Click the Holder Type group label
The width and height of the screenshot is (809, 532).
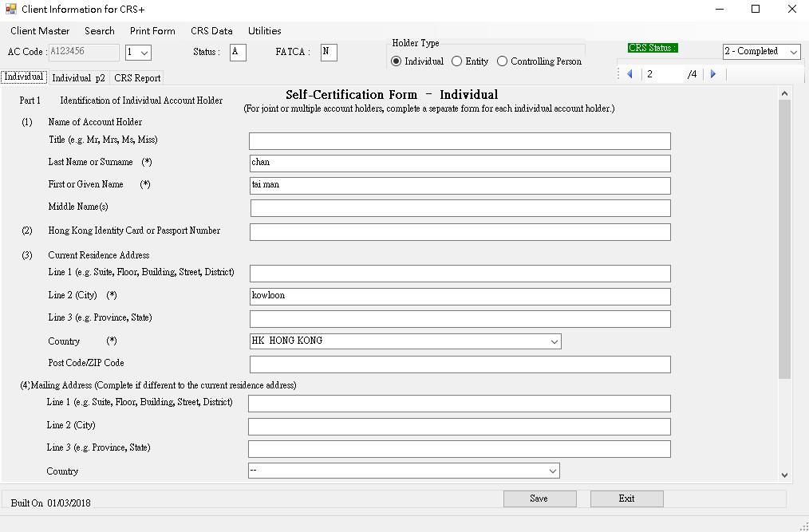416,43
